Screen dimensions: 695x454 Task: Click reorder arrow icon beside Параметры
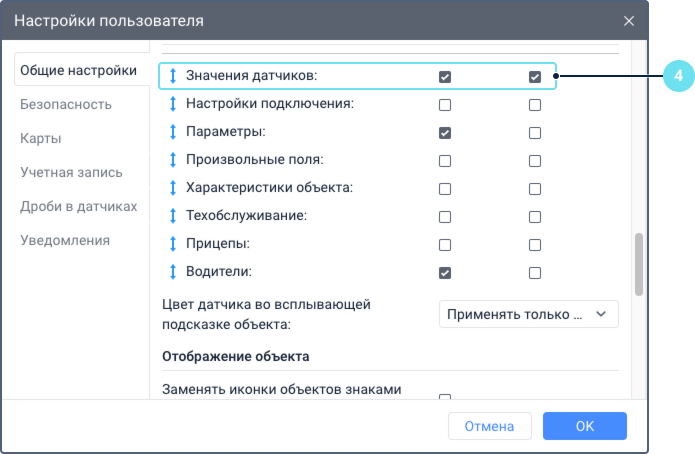coord(173,132)
